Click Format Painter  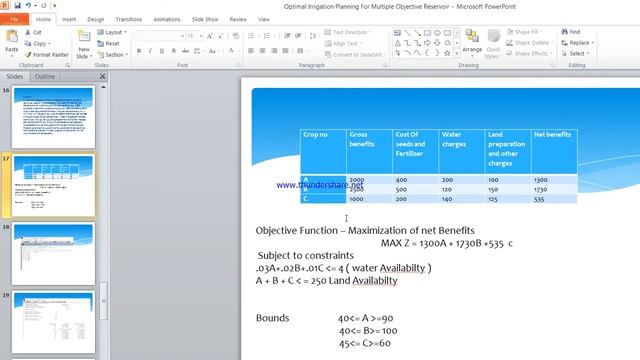click(47, 54)
